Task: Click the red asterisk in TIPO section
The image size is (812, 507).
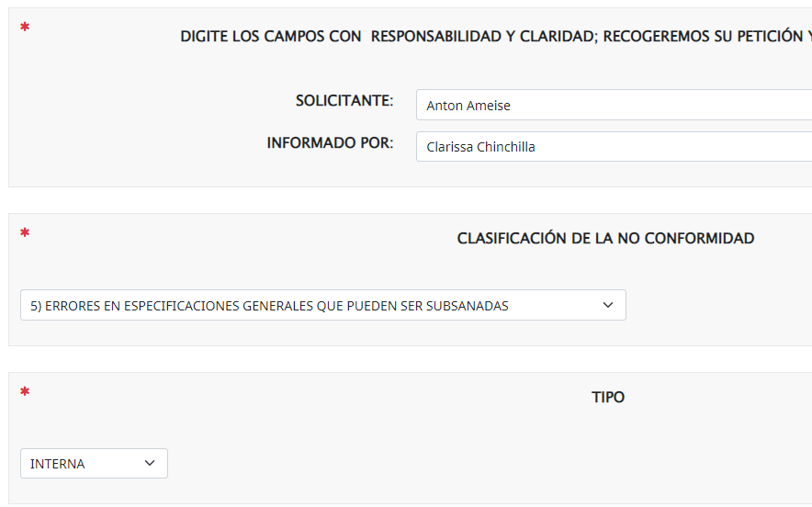Action: point(25,393)
